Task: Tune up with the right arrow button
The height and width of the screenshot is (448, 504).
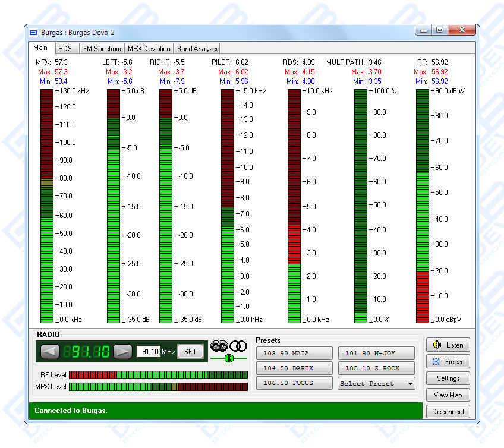Action: tap(122, 352)
